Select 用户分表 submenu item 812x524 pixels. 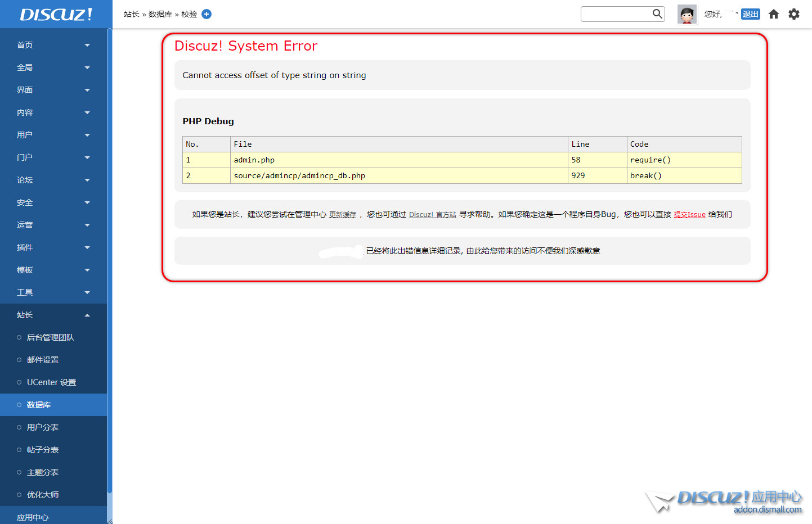pos(53,427)
